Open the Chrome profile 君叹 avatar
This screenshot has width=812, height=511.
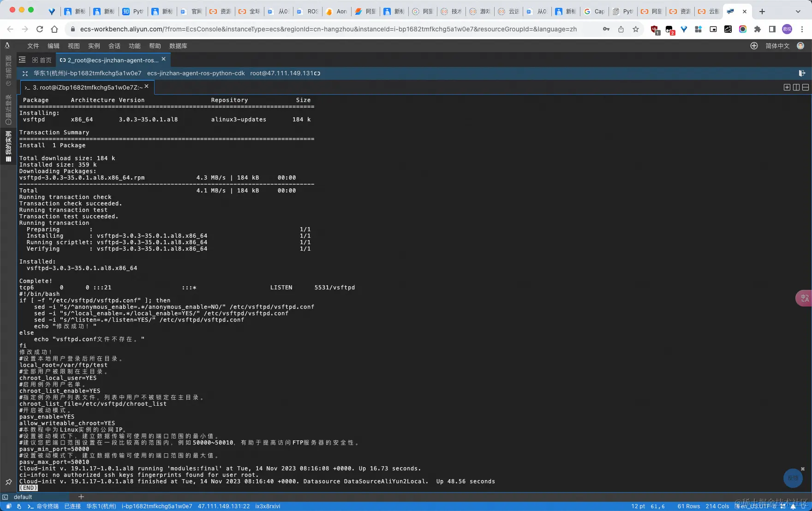point(787,29)
